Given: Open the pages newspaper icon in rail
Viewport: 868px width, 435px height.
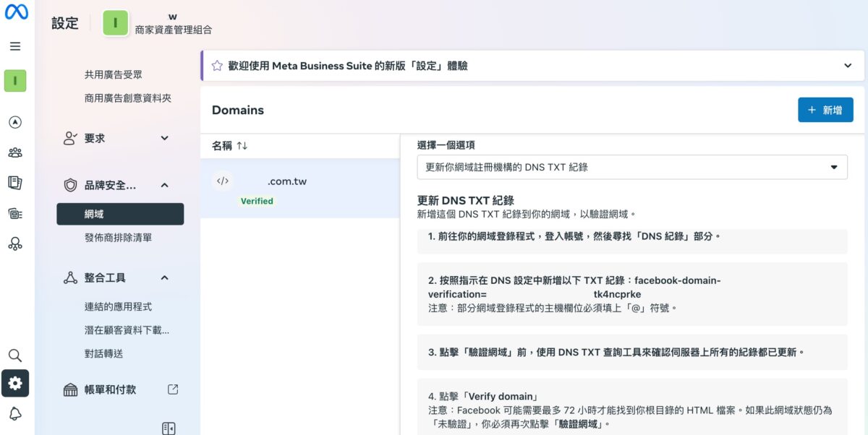Looking at the screenshot, I should click(x=15, y=182).
